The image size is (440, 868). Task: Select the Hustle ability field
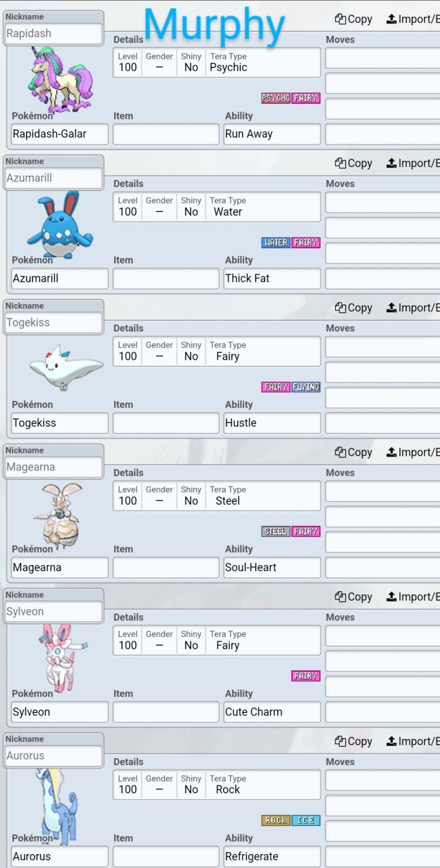point(272,423)
